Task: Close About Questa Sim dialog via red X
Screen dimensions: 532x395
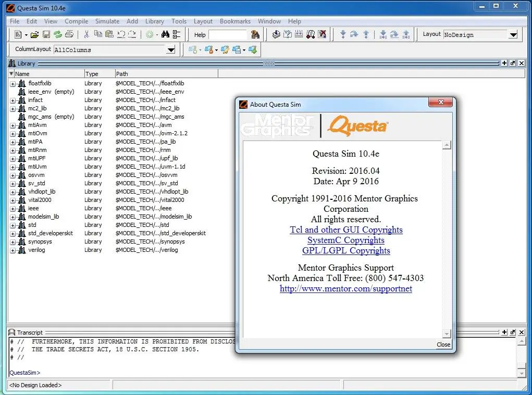Action: click(x=440, y=102)
